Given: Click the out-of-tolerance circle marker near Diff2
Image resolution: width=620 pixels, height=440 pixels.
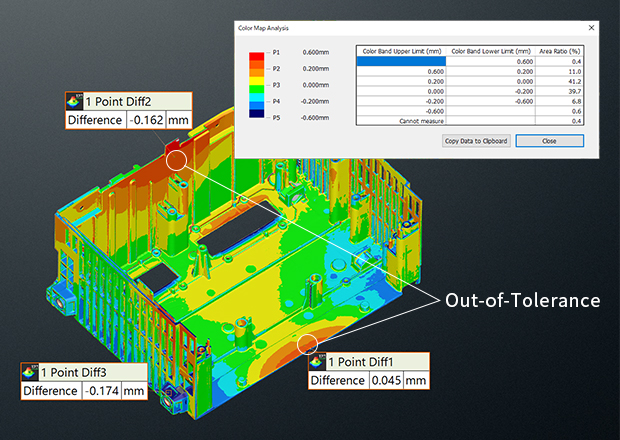Looking at the screenshot, I should point(176,160).
